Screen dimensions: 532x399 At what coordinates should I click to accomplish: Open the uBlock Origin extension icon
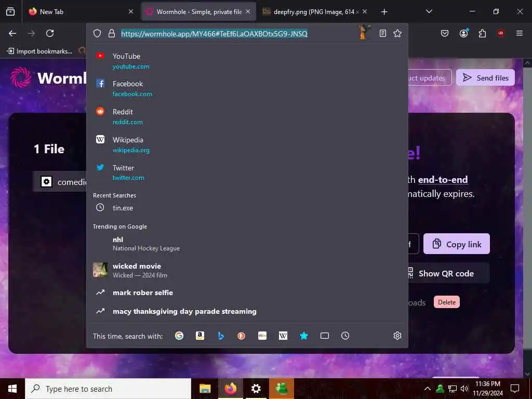[500, 33]
